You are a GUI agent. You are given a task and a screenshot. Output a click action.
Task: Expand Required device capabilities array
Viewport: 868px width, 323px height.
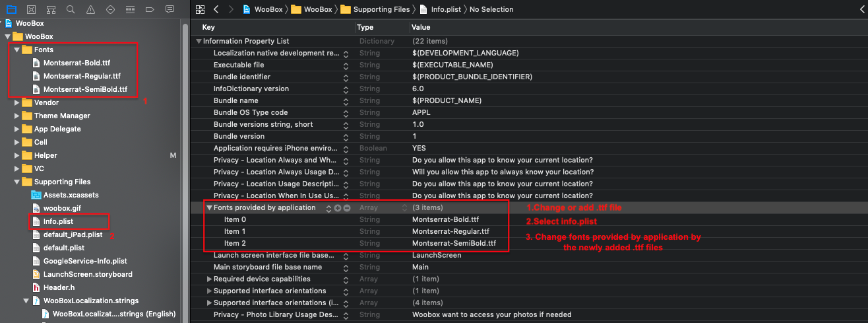point(210,279)
